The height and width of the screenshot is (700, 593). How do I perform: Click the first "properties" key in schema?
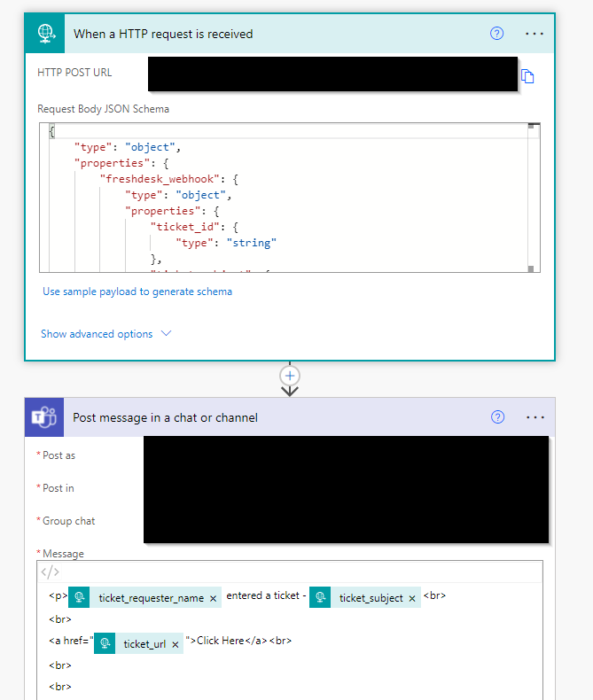[x=112, y=163]
